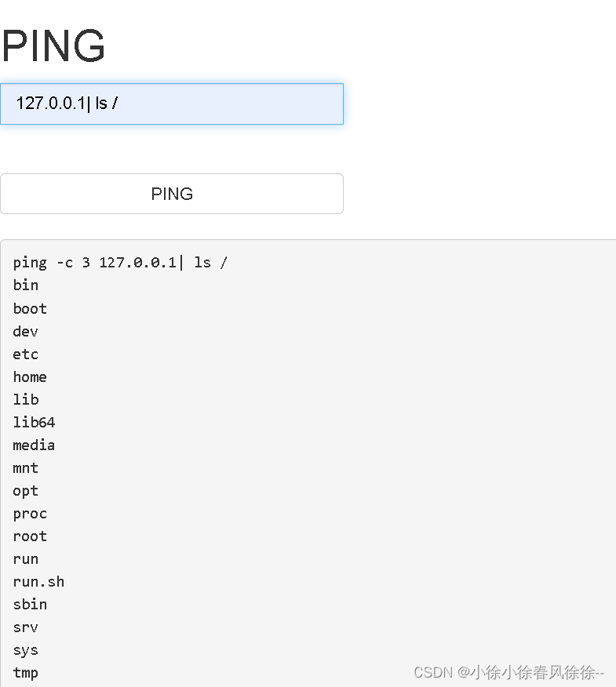Click the 'opt' entry in the output
Viewport: 616px width, 687px height.
(x=25, y=490)
